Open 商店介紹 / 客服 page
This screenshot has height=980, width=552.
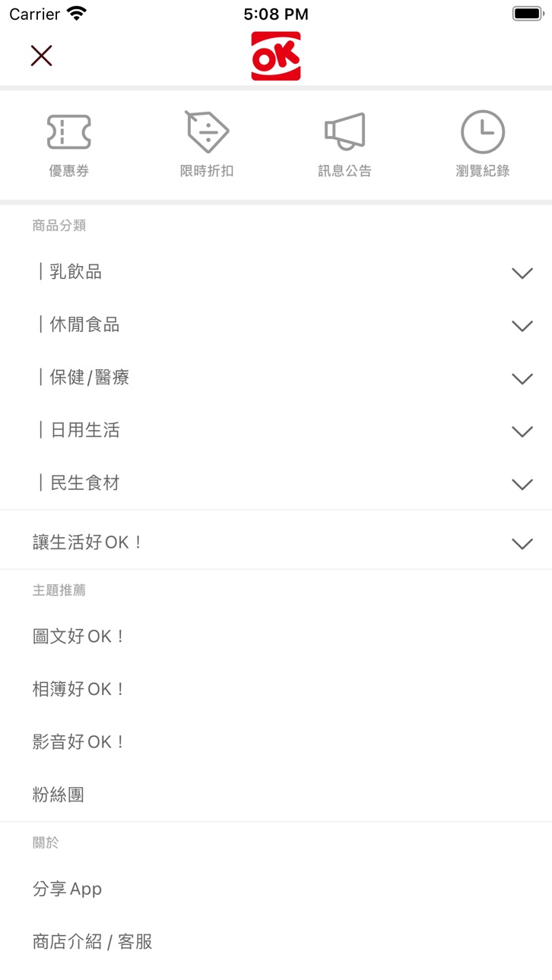[x=93, y=942]
